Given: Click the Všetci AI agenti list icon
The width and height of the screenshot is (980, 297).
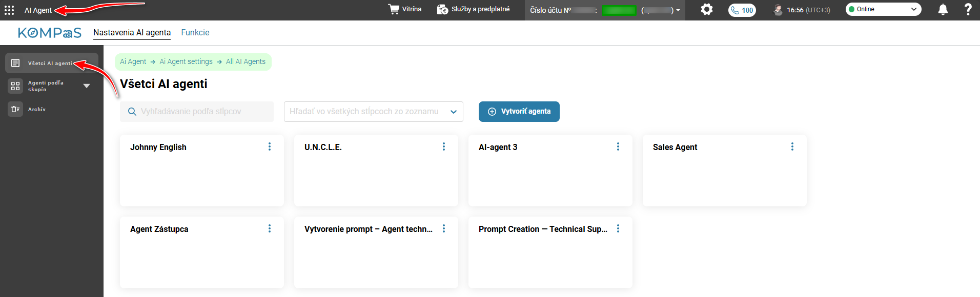Looking at the screenshot, I should click(x=15, y=63).
